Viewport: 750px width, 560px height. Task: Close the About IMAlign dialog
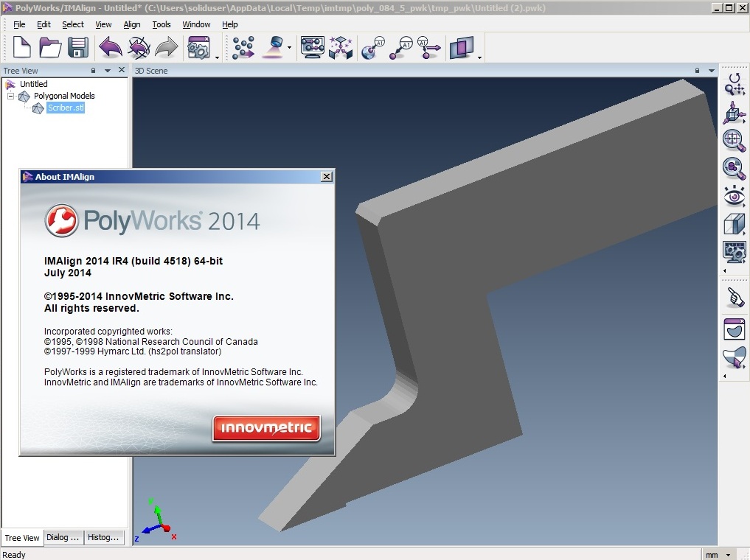coord(326,177)
